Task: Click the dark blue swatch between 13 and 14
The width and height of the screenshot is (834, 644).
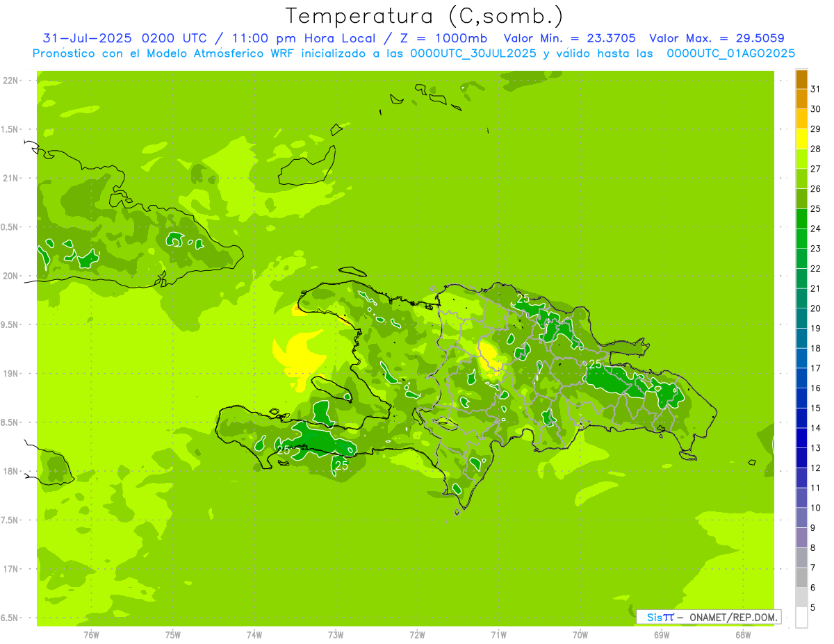Action: [801, 438]
